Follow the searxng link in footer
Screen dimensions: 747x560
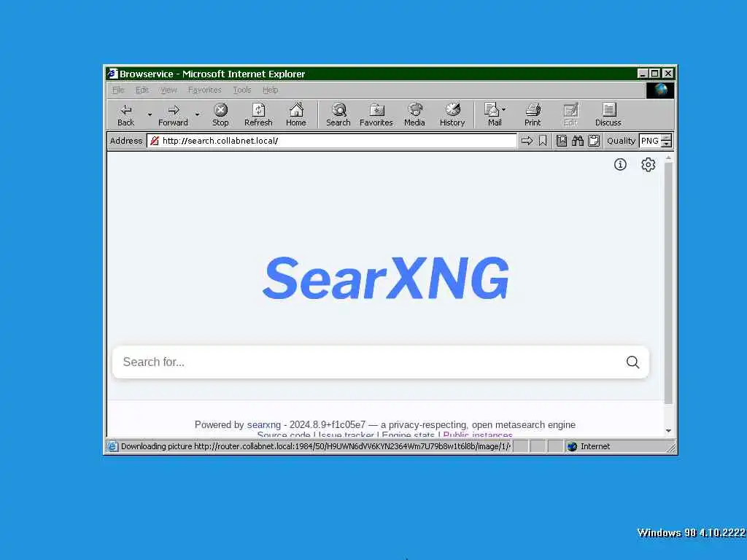(264, 425)
